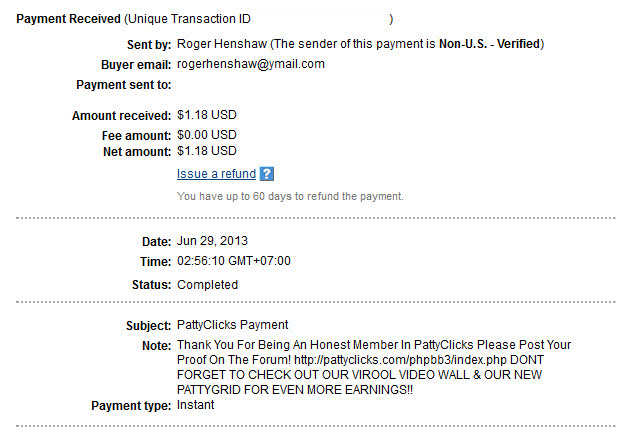This screenshot has height=439, width=638.
Task: Click the Unique Transaction ID label
Action: tap(189, 19)
